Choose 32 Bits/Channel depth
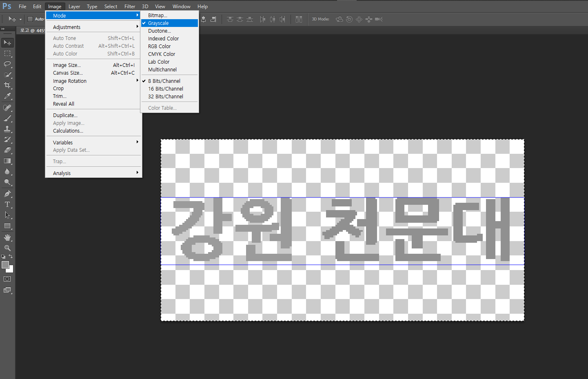This screenshot has height=379, width=588. tap(170, 96)
